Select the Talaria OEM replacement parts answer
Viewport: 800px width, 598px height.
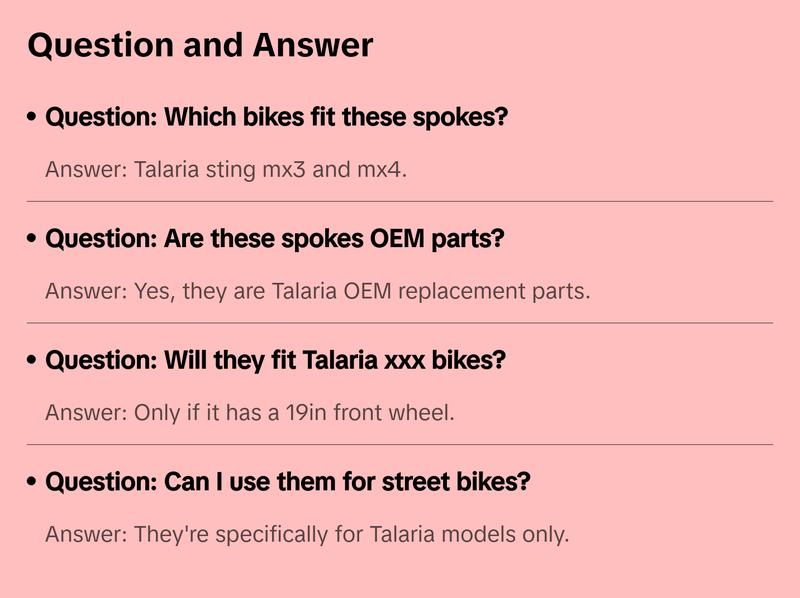[x=318, y=292]
